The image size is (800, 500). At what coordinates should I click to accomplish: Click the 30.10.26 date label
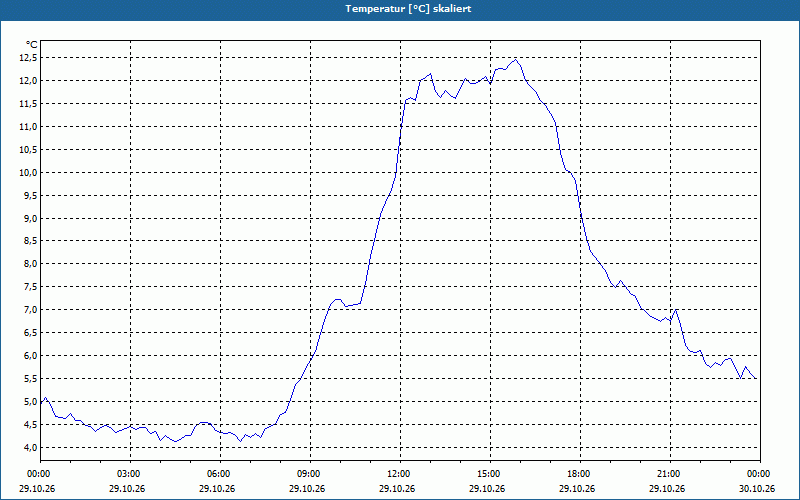(x=757, y=488)
